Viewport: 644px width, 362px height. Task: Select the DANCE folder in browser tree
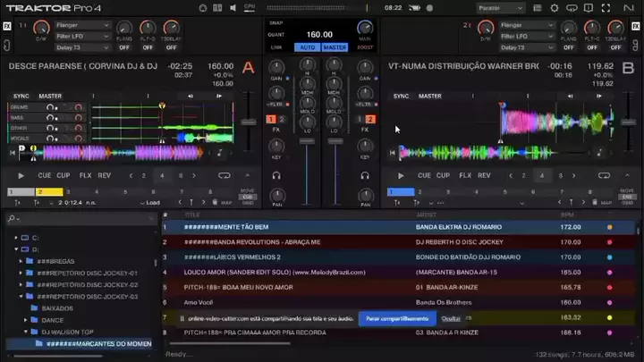click(53, 319)
